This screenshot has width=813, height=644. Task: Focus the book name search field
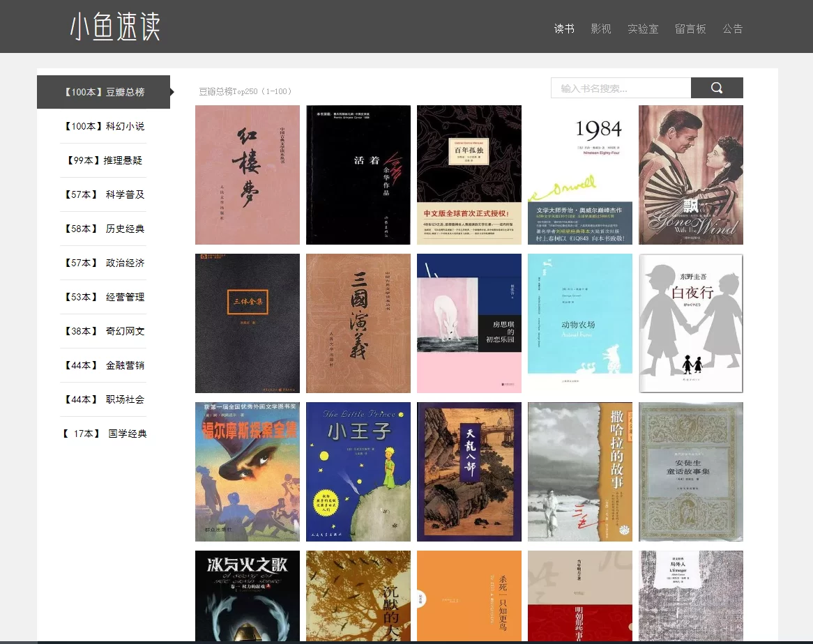[621, 88]
